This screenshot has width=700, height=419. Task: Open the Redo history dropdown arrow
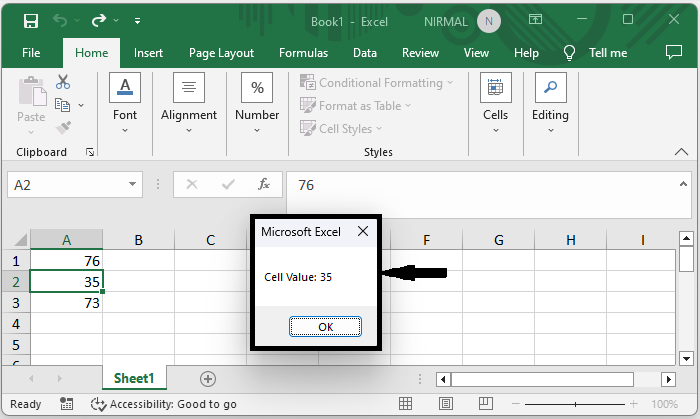116,21
